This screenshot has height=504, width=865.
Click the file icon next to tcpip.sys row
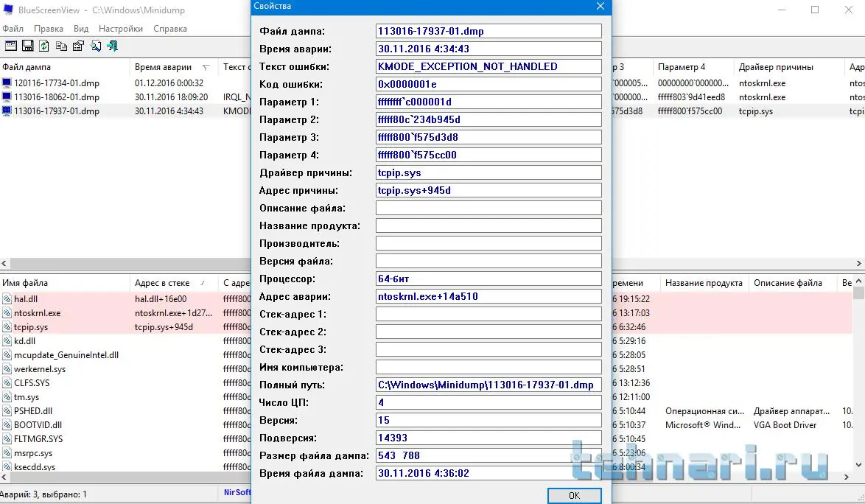click(x=7, y=327)
